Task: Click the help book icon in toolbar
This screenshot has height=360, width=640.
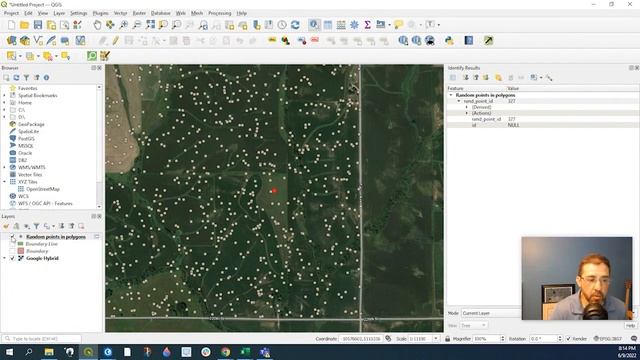Action: coord(469,40)
